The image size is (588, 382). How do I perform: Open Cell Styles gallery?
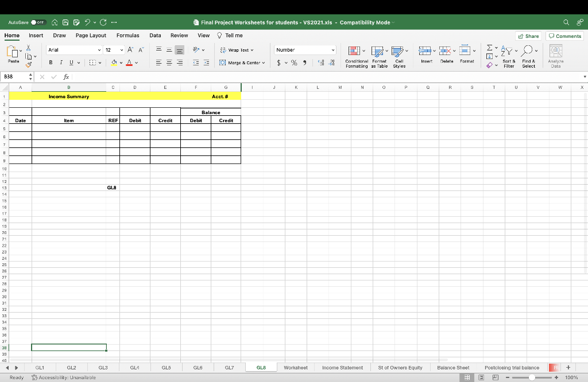click(399, 57)
